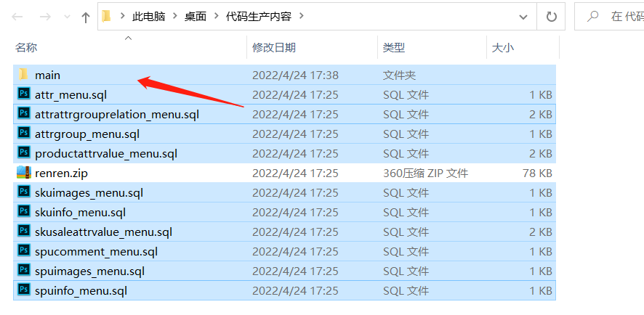Select spucomment_menu.sql file name
The height and width of the screenshot is (315, 644).
click(97, 252)
